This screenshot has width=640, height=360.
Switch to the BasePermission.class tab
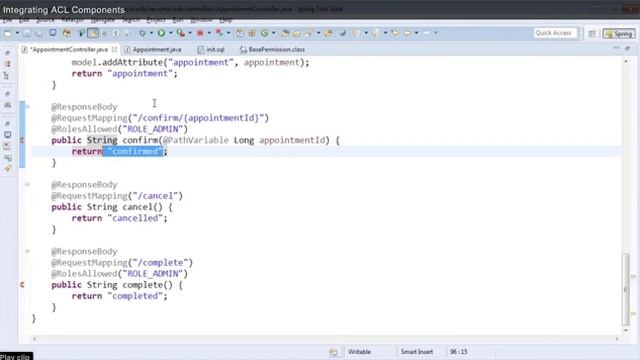(277, 49)
